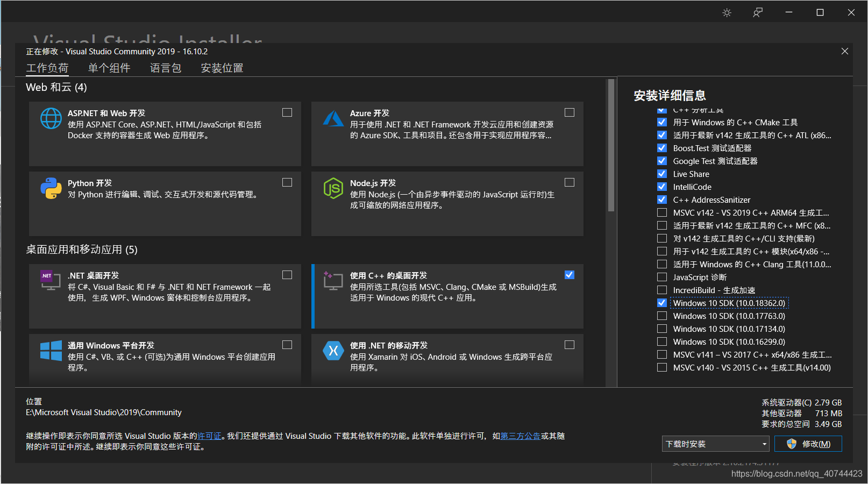The height and width of the screenshot is (484, 868).
Task: Toggle the theme sun icon in title bar
Action: pyautogui.click(x=727, y=12)
